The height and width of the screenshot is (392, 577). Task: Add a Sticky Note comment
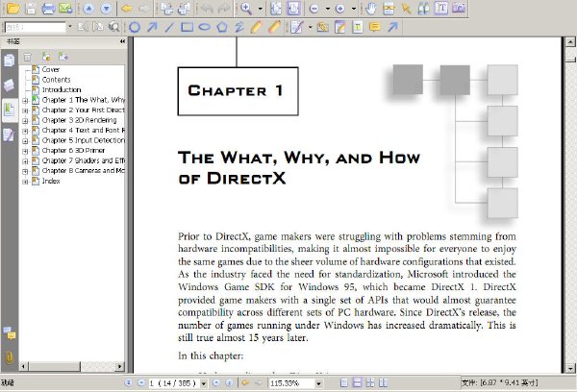(x=375, y=27)
